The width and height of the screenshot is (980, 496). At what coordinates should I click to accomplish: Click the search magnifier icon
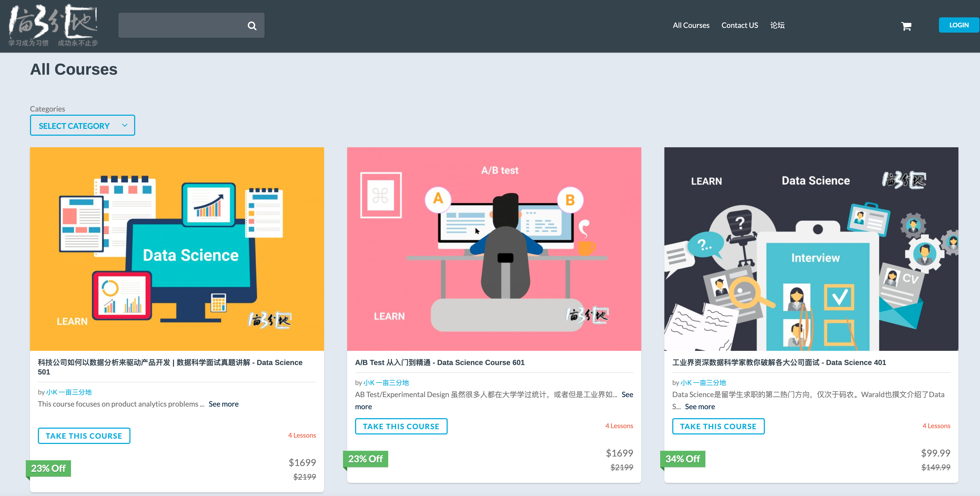pyautogui.click(x=252, y=26)
